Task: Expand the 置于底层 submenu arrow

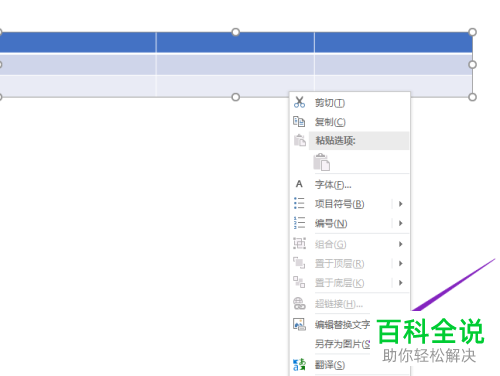Action: 401,283
